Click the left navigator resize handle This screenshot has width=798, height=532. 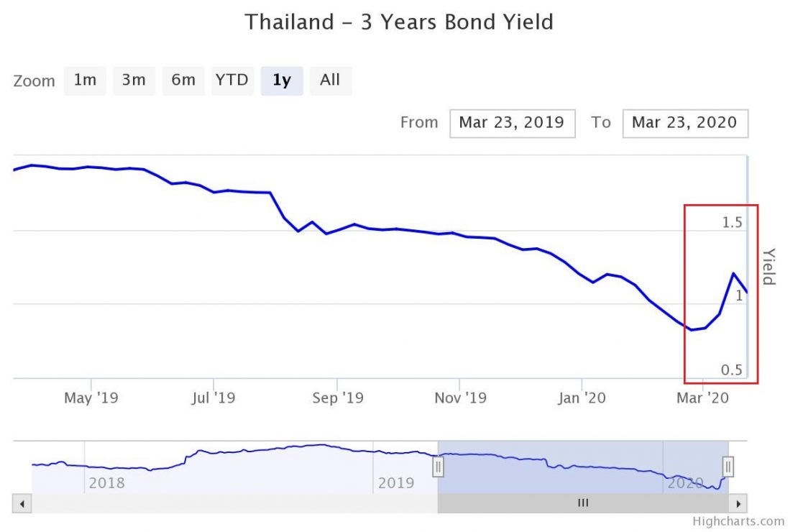[x=439, y=467]
